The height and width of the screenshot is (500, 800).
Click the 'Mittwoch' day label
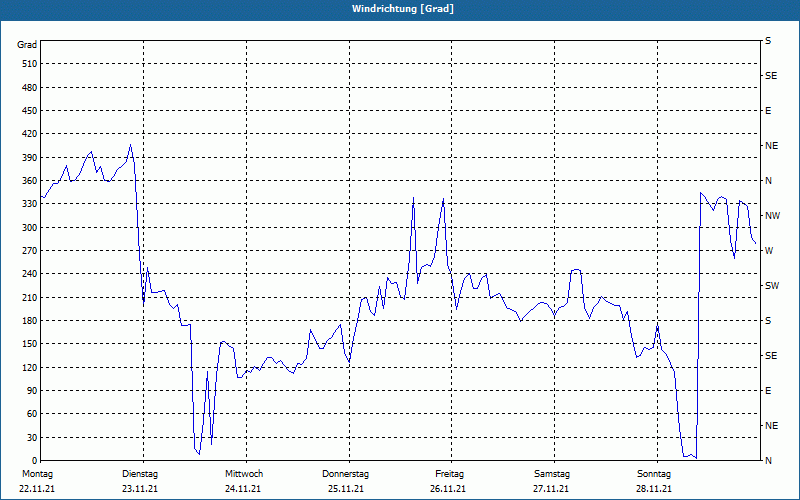pos(244,474)
